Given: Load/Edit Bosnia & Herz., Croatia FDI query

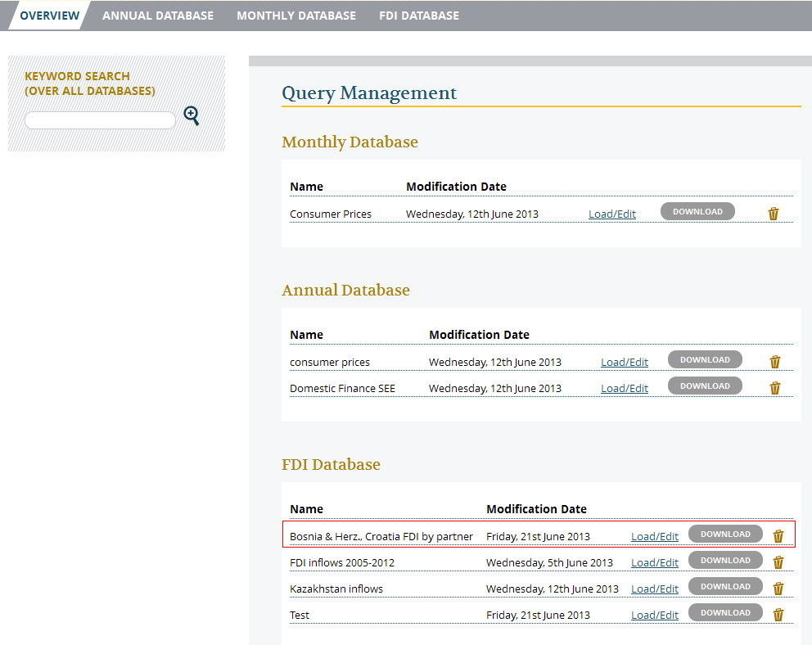Looking at the screenshot, I should click(655, 537).
